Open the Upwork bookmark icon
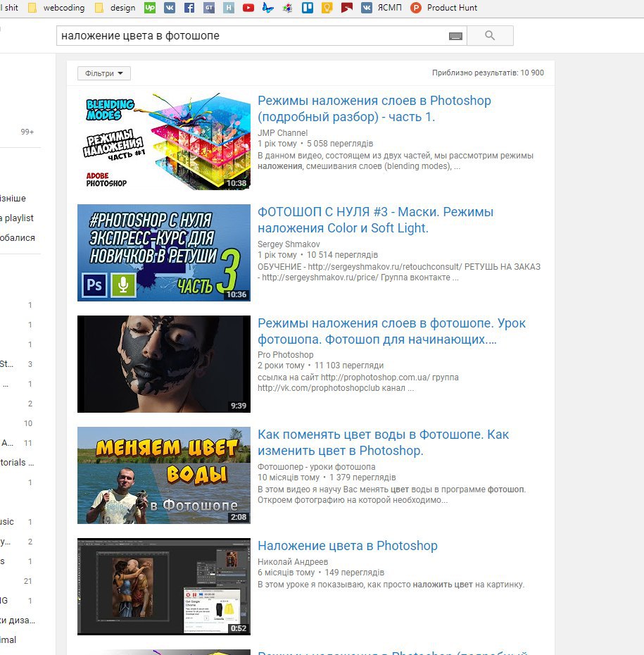 (x=150, y=8)
